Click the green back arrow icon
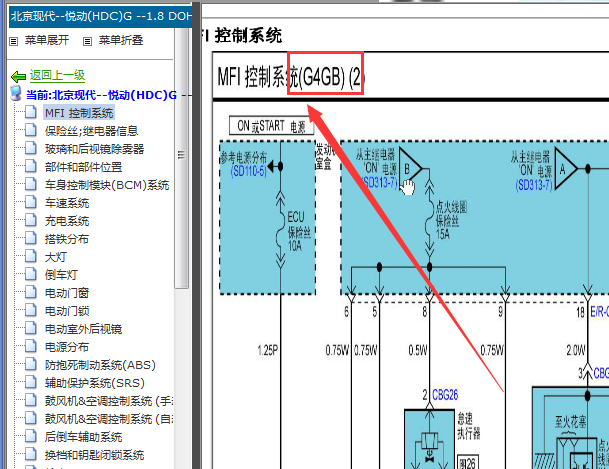 point(18,76)
